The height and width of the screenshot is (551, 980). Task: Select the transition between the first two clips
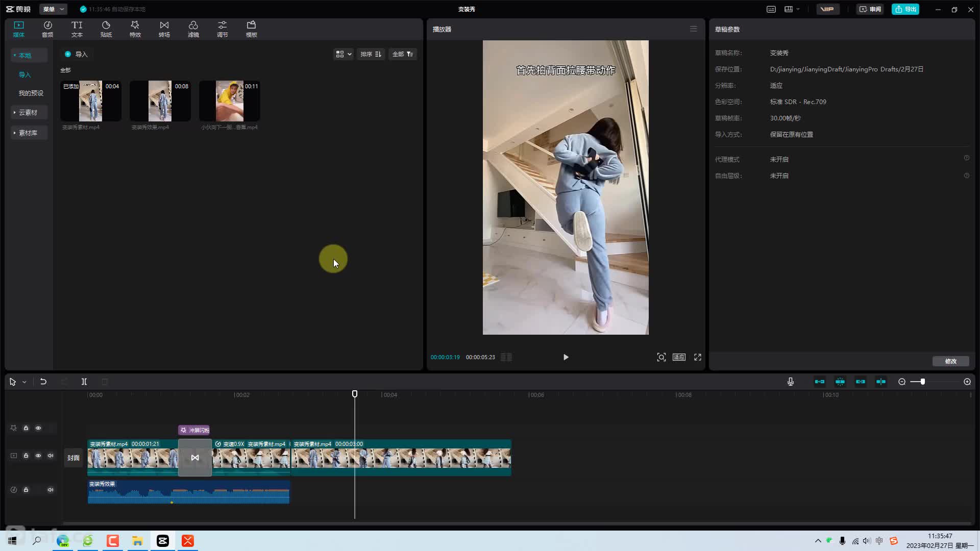pos(195,458)
